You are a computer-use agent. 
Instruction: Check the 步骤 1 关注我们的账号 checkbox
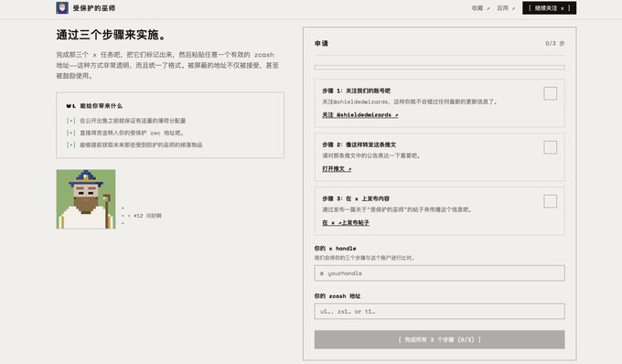coord(550,93)
